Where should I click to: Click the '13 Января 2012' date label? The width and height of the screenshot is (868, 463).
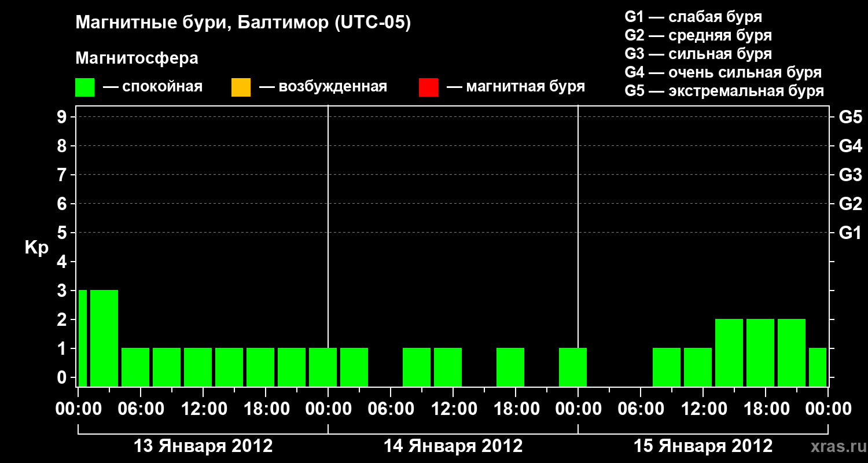pyautogui.click(x=203, y=446)
